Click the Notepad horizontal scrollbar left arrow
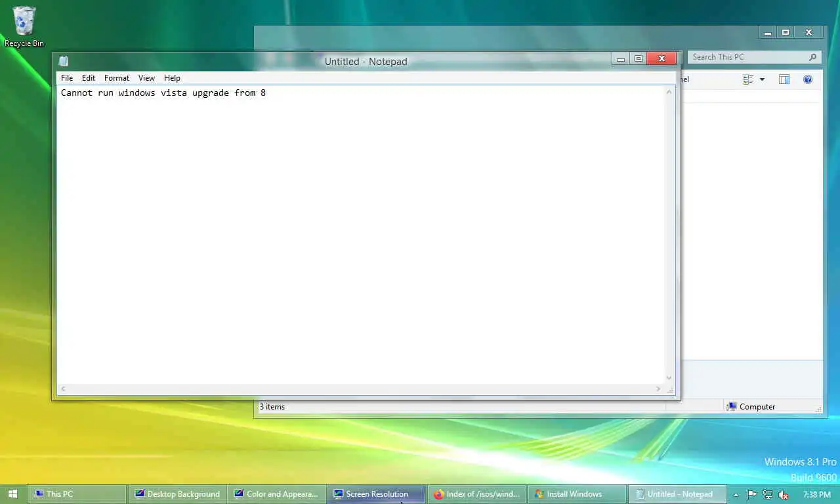The image size is (840, 504). pos(63,389)
